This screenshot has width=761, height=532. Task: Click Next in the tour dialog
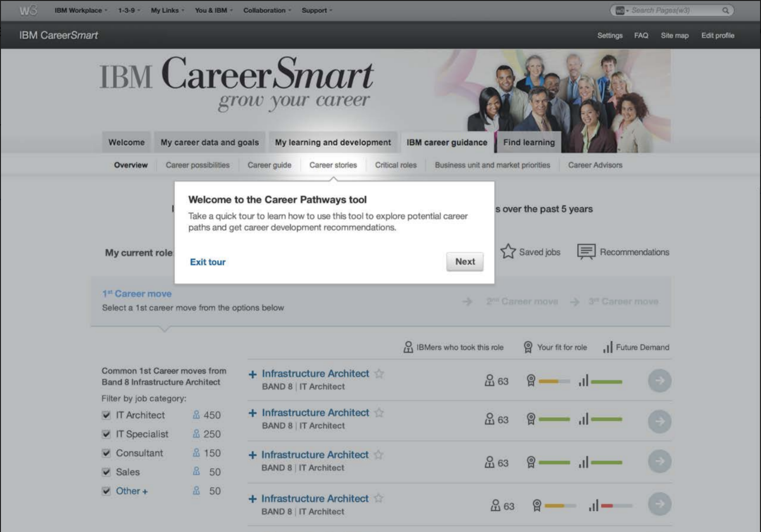[464, 261]
